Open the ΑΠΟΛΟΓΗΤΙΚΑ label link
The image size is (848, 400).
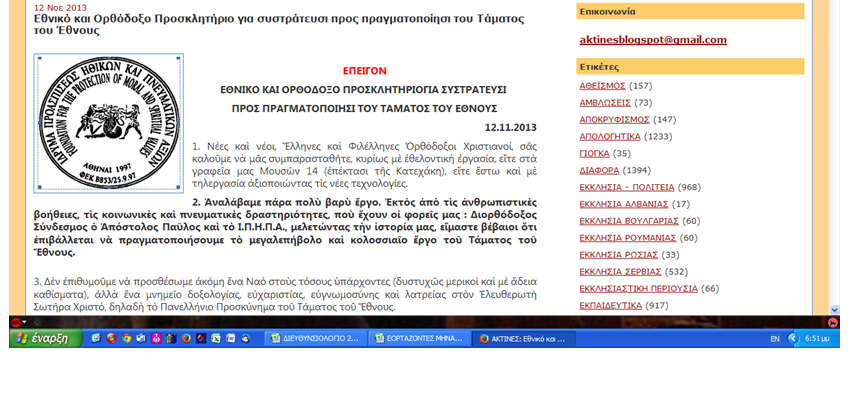point(610,137)
